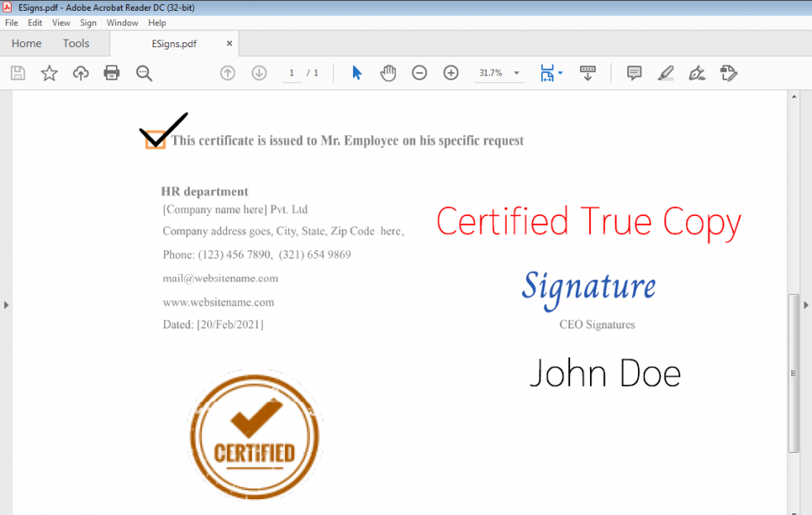Zoom in with the plus icon
This screenshot has width=812, height=515.
coord(451,73)
